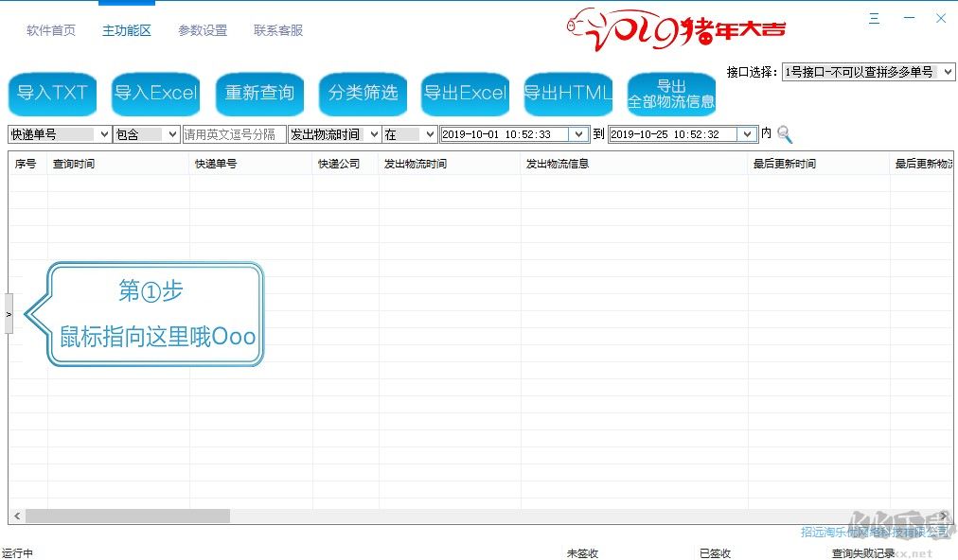
Task: Go to 联系客服 tab
Action: [278, 30]
